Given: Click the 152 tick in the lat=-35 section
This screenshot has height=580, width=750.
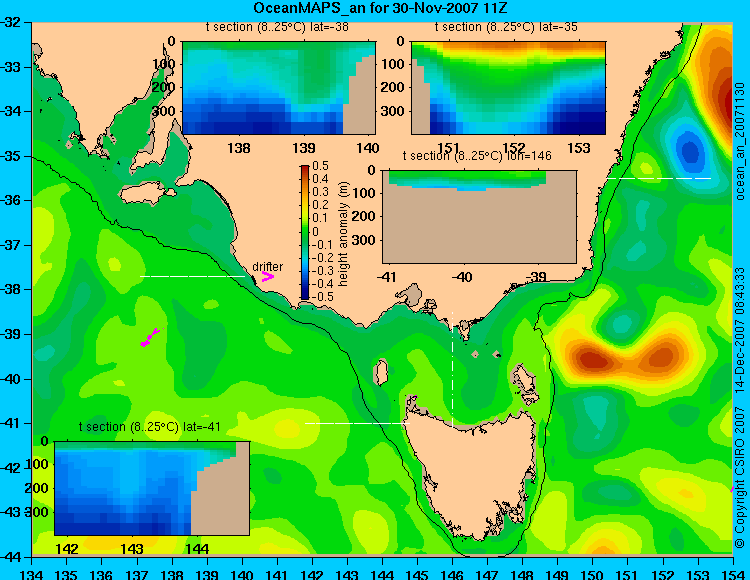Looking at the screenshot, I should (x=513, y=147).
